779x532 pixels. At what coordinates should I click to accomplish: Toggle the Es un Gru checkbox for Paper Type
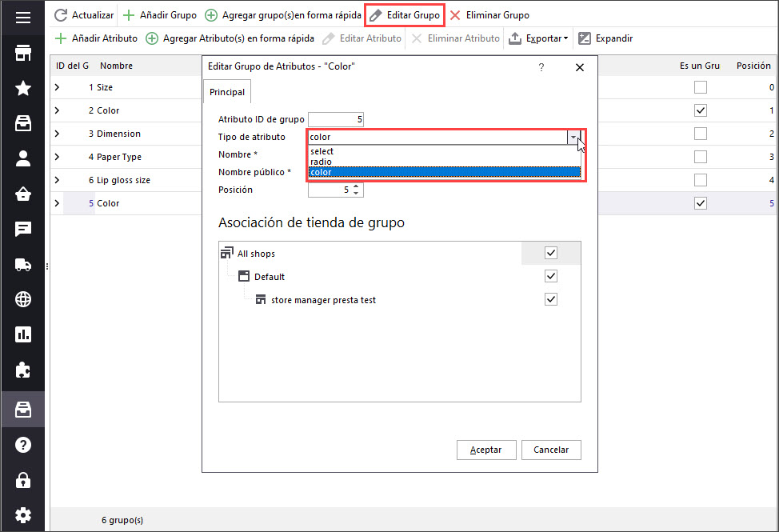click(x=701, y=157)
